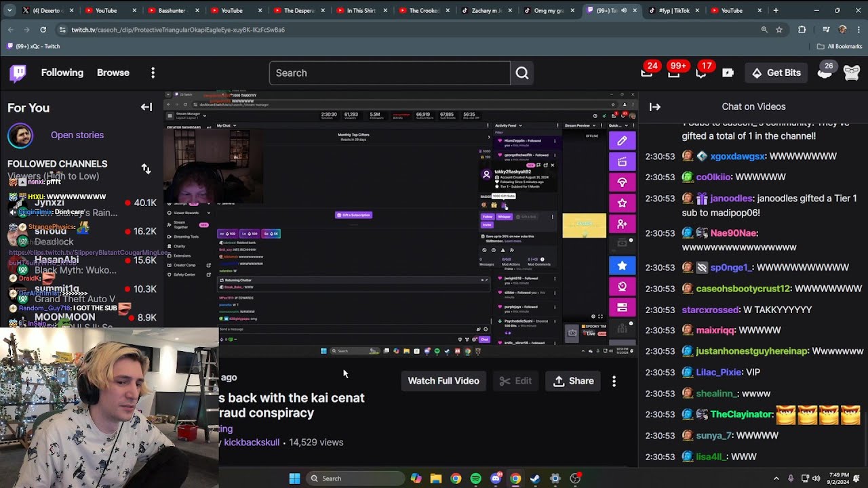Switch to the #fyp | TikTok tab

669,10
